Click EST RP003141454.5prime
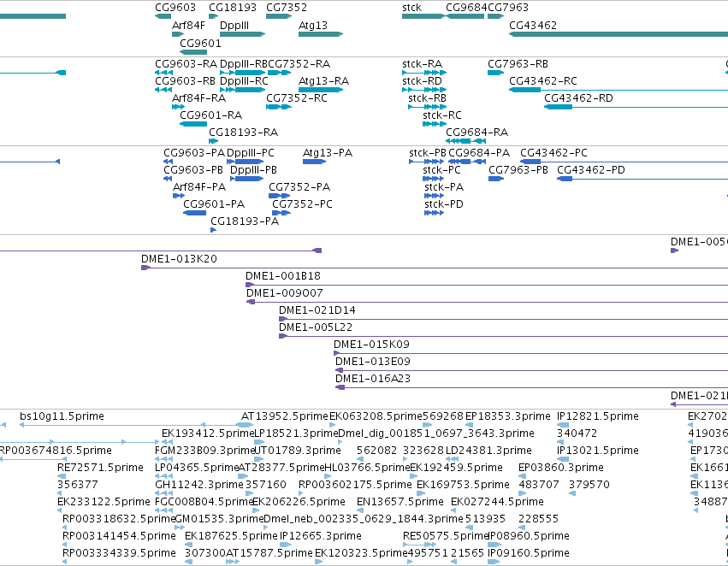Screen dimensions: 728x566 click(119, 536)
